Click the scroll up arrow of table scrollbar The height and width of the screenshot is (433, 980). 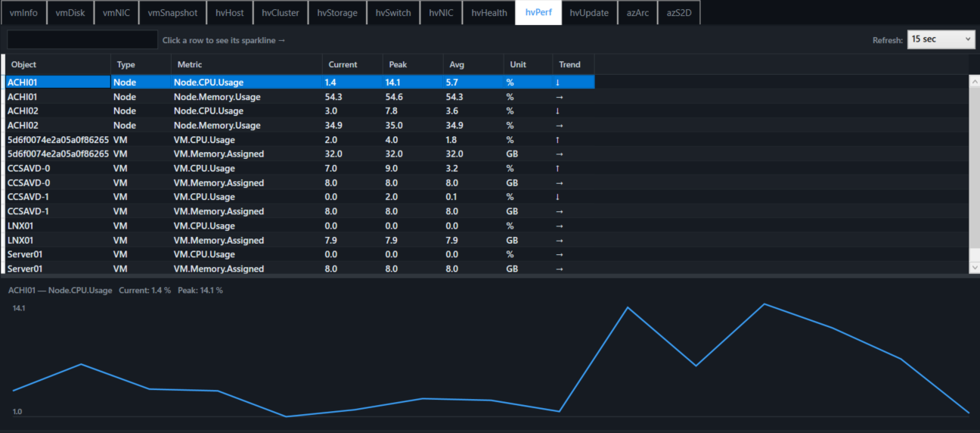tap(974, 81)
